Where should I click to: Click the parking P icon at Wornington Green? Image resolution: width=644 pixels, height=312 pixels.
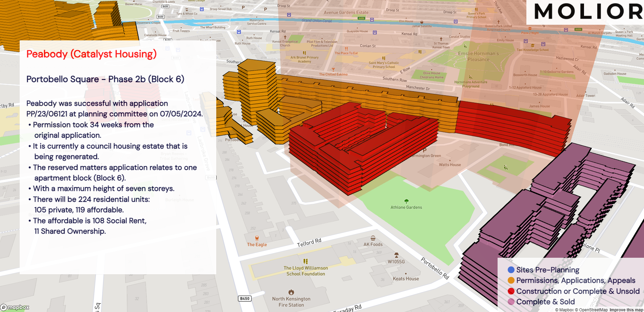pyautogui.click(x=425, y=150)
